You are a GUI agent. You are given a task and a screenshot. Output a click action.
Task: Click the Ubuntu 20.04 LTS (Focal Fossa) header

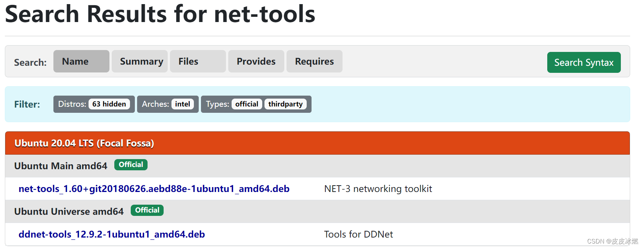pos(318,143)
